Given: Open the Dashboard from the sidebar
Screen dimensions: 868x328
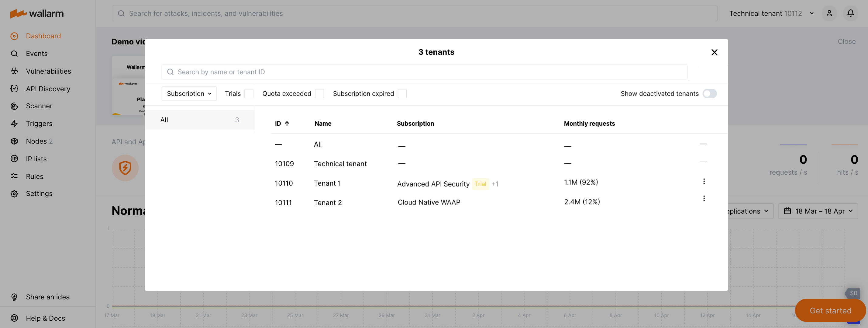Looking at the screenshot, I should tap(43, 36).
